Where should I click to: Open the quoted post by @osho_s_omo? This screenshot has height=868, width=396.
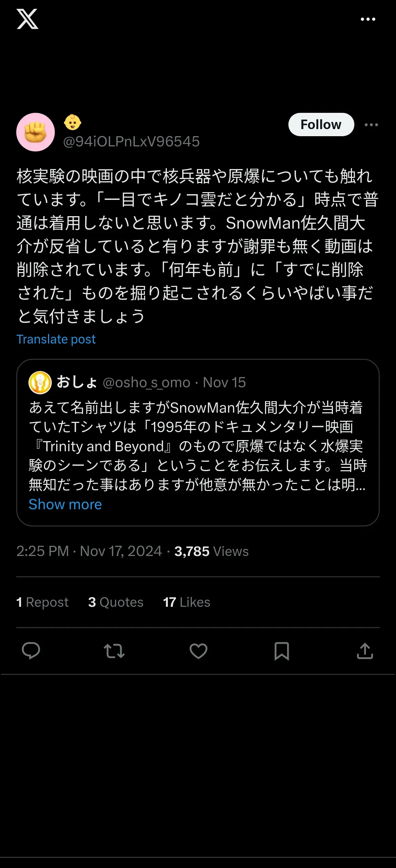pos(198,442)
